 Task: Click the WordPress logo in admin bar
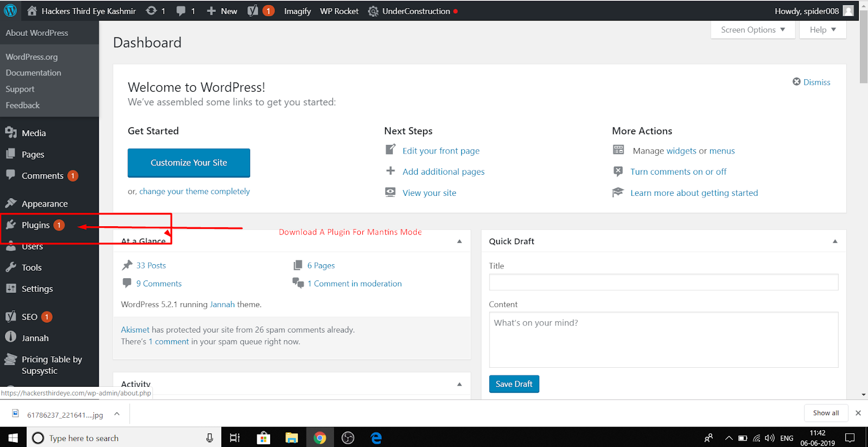tap(10, 11)
